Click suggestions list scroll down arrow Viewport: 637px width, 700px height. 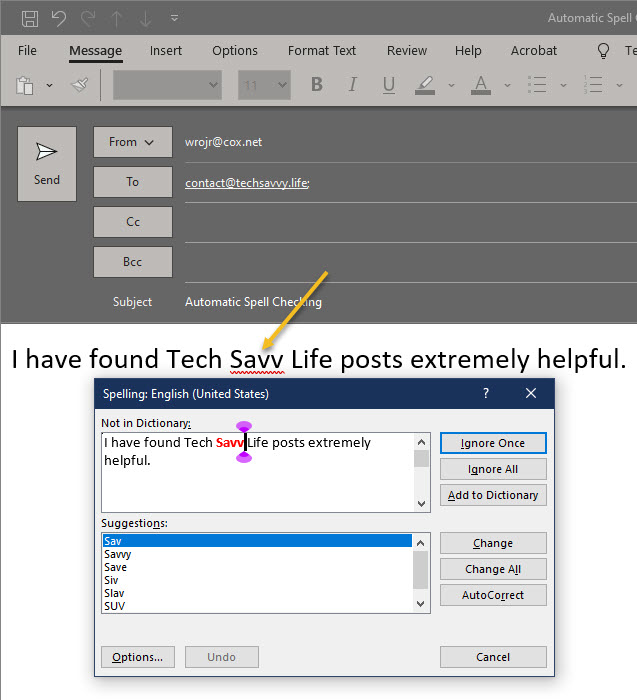coord(421,604)
